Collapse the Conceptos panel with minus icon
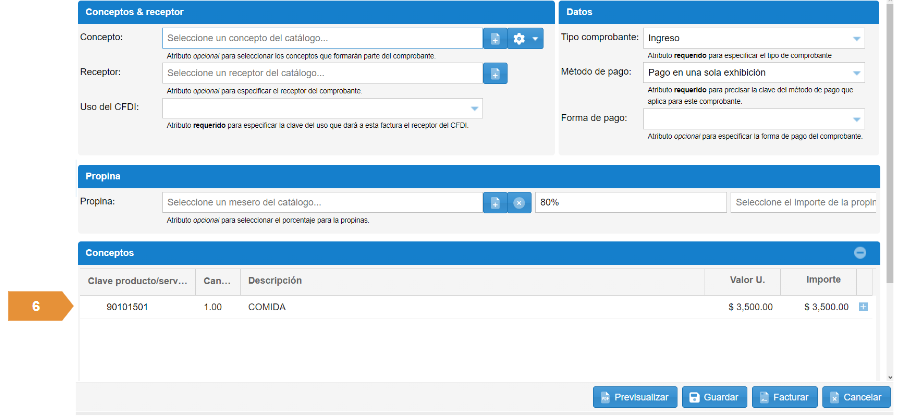 (860, 253)
